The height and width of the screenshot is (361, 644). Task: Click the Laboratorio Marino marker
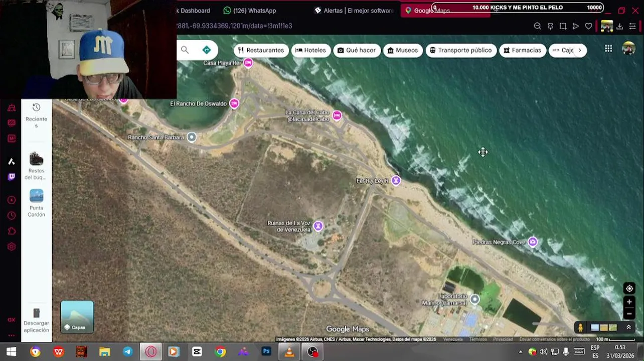tap(474, 300)
